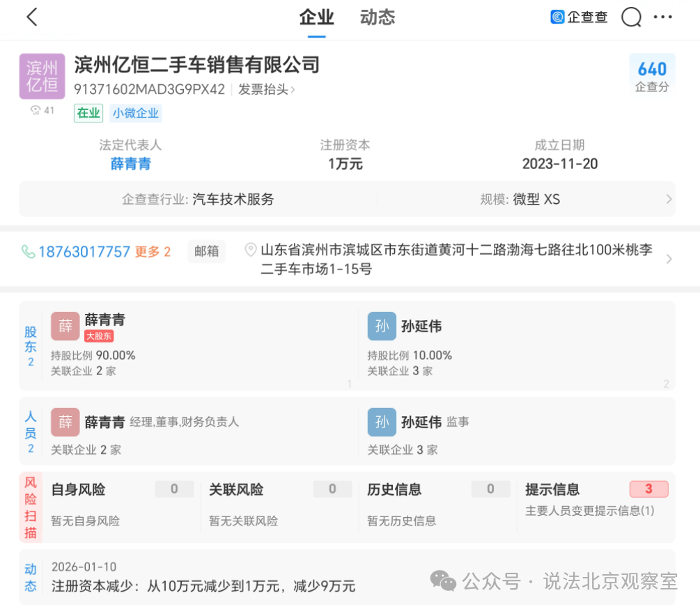The image size is (700, 609).
Task: Open the search magnifier icon
Action: [x=631, y=17]
